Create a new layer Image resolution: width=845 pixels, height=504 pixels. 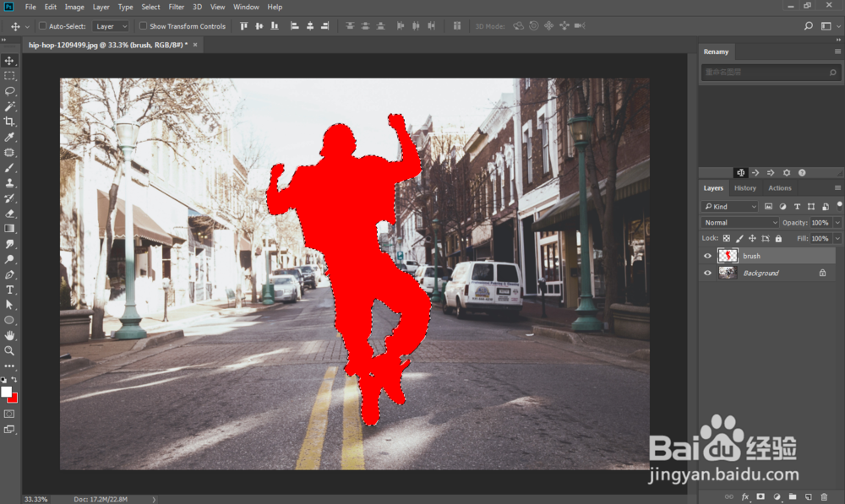coord(809,496)
